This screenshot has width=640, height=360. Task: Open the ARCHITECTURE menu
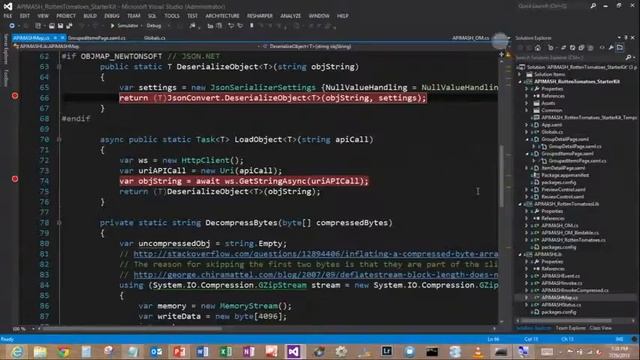click(222, 16)
